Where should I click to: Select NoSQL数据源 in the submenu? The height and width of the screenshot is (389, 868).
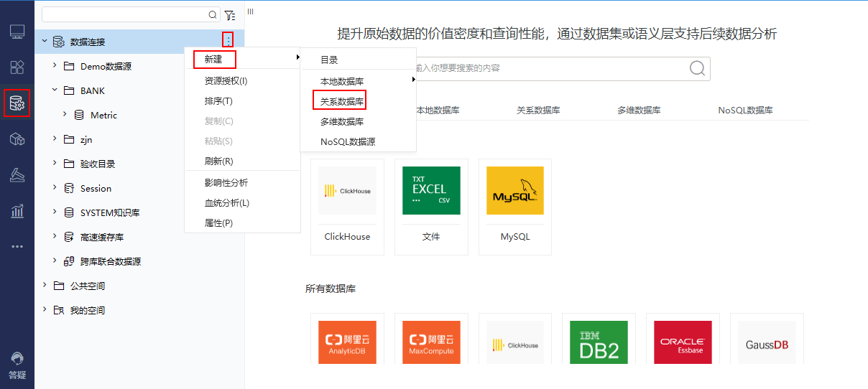(x=358, y=142)
